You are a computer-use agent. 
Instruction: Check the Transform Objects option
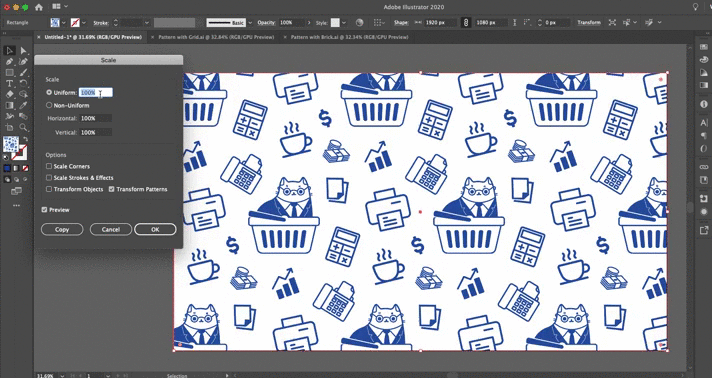(x=49, y=189)
